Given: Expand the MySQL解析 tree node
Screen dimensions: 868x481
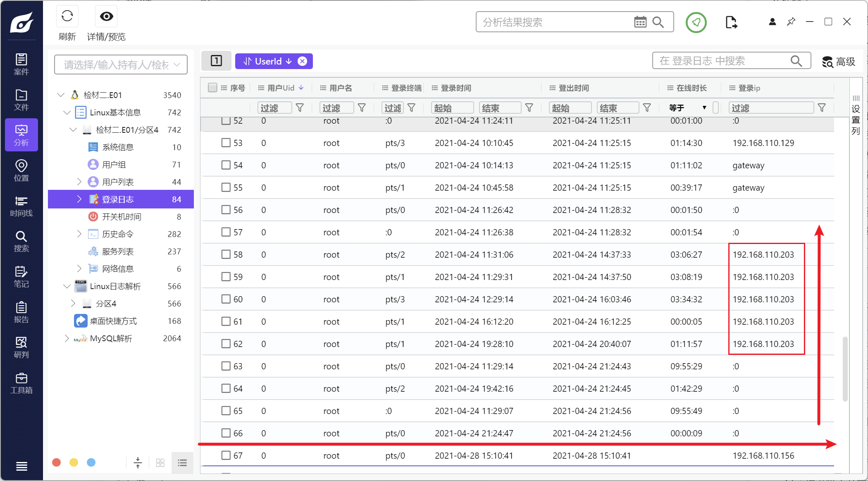Looking at the screenshot, I should click(67, 338).
